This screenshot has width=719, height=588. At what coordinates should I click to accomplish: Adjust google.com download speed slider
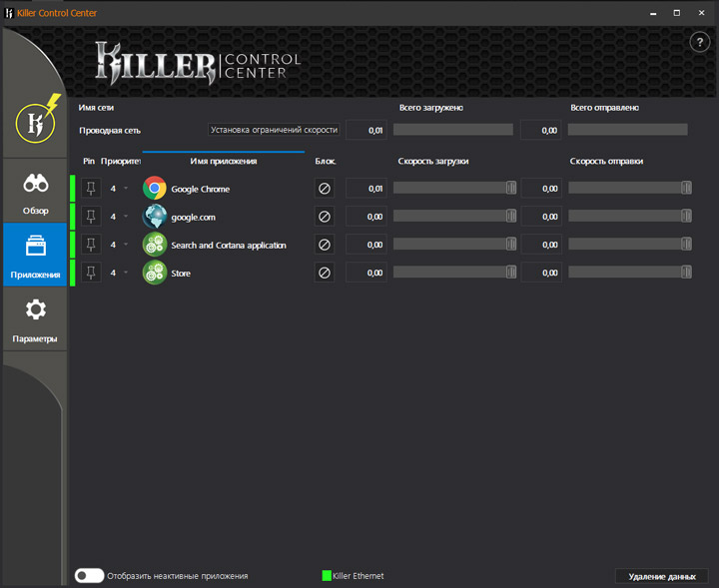511,216
